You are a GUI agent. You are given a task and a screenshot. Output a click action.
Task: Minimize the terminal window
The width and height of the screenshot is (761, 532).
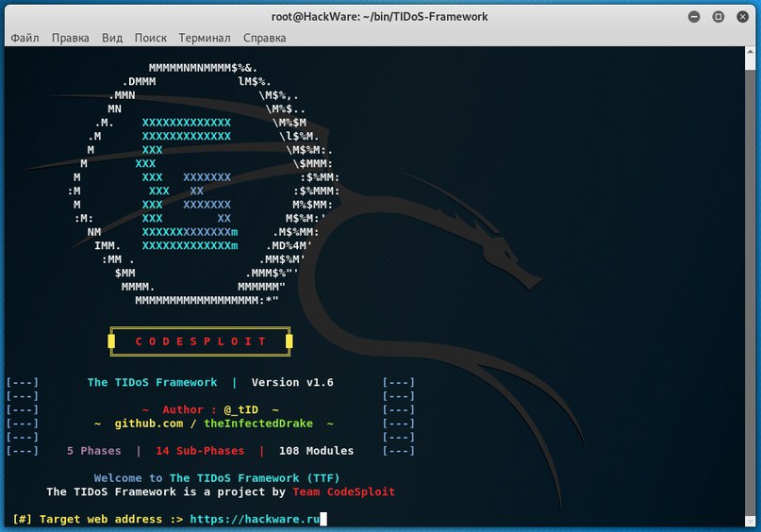[694, 17]
